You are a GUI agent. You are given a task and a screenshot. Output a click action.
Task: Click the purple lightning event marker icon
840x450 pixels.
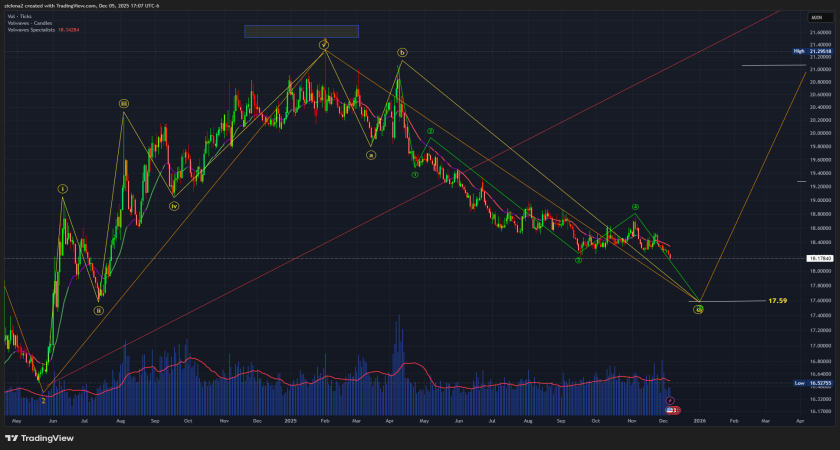click(x=670, y=400)
